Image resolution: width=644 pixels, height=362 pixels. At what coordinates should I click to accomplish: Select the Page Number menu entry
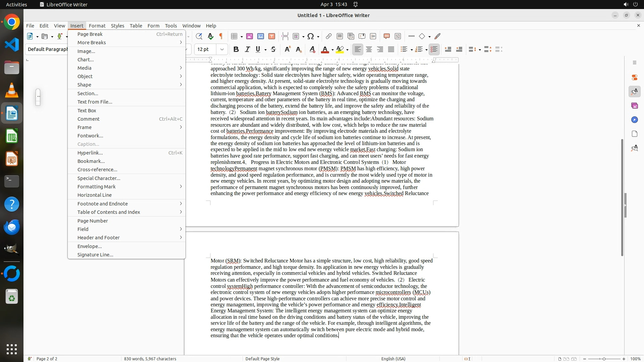pyautogui.click(x=93, y=221)
